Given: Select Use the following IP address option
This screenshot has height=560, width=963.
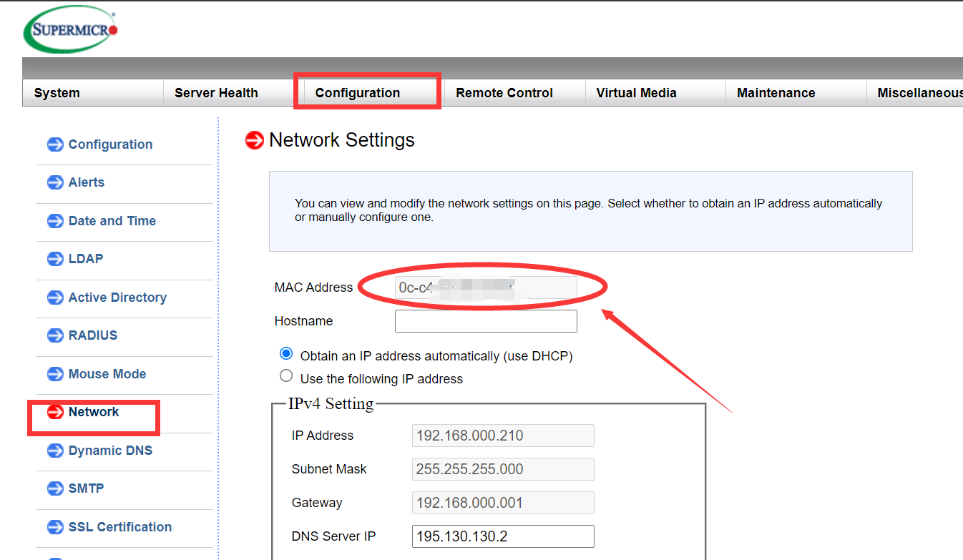Looking at the screenshot, I should pyautogui.click(x=286, y=376).
